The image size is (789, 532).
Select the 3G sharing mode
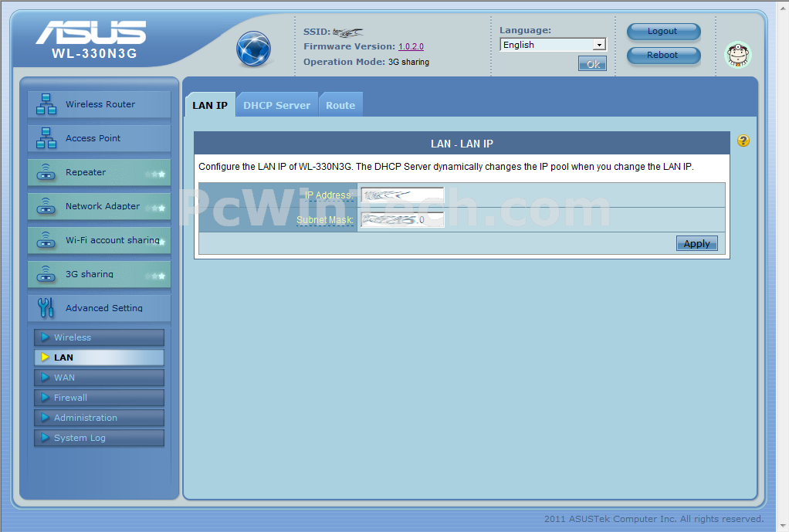[99, 274]
